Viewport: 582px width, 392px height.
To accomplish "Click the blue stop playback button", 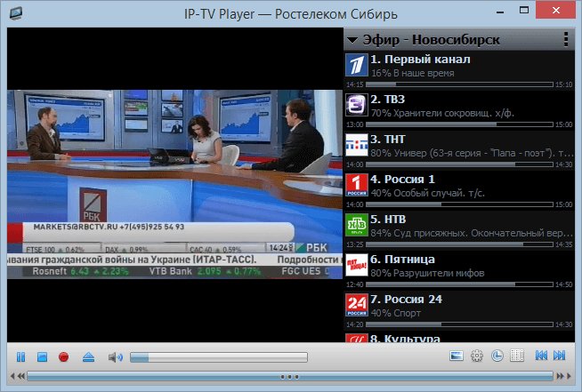I will point(43,356).
